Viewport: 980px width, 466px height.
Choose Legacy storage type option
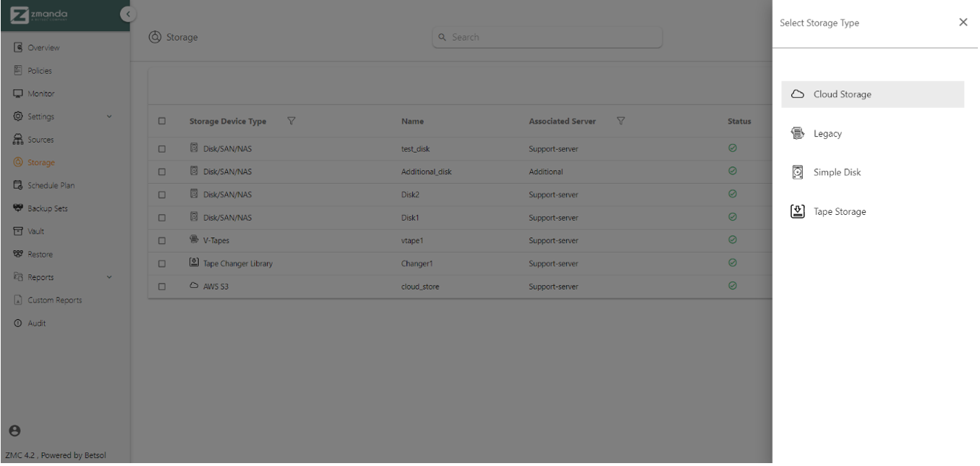(x=873, y=134)
